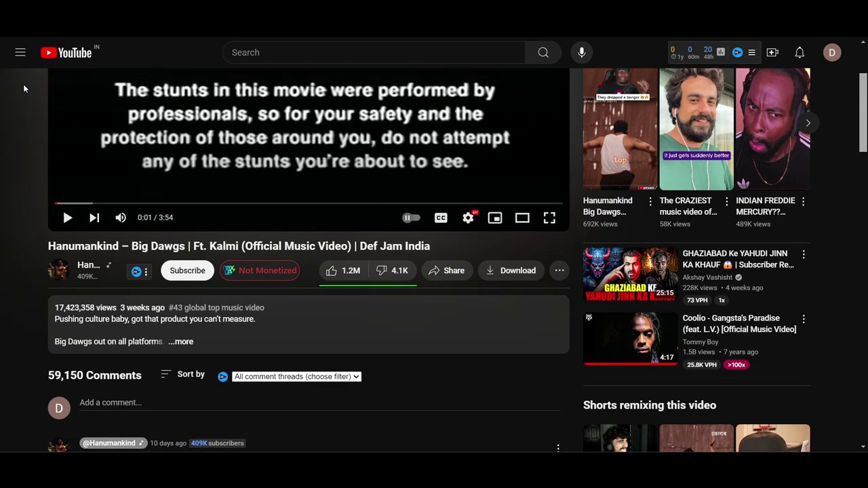Open your account profile avatar menu
868x488 pixels.
tap(832, 52)
